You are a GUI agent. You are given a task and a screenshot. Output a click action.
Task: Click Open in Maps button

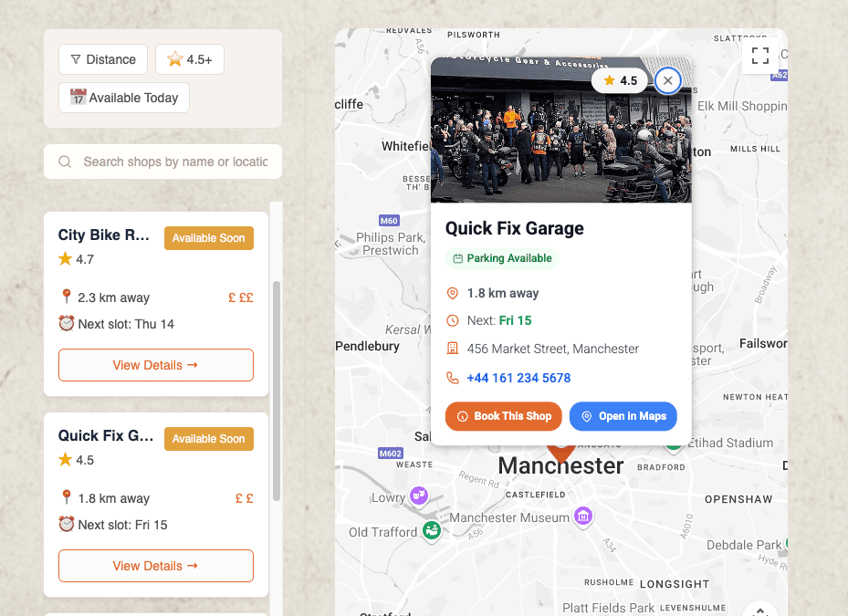click(623, 416)
